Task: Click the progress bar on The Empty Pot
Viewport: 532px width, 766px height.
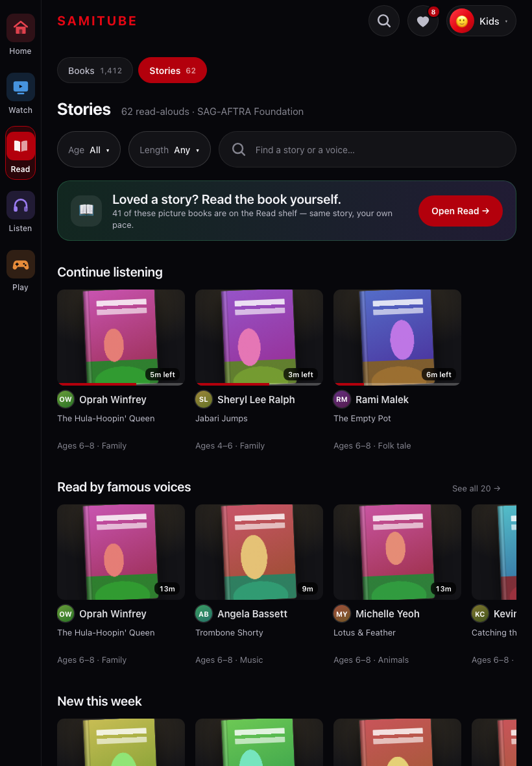Action: coord(397,384)
